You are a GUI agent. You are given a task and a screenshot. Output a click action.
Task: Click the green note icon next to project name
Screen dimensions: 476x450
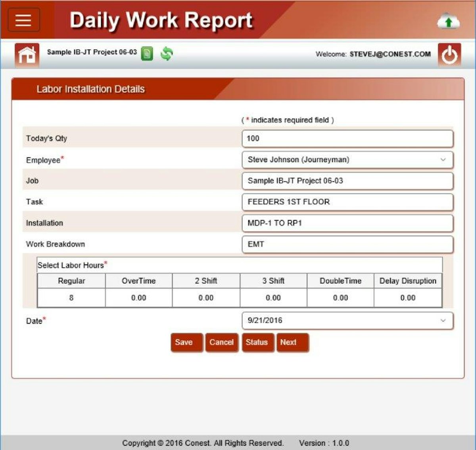147,54
